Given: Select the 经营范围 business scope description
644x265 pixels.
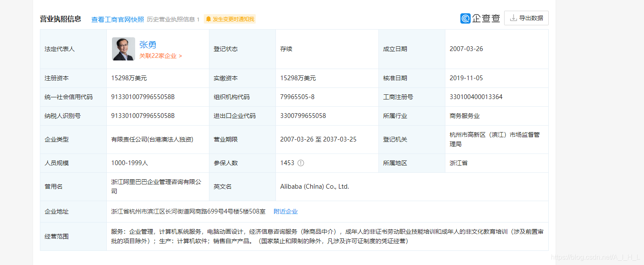Looking at the screenshot, I should tap(327, 236).
